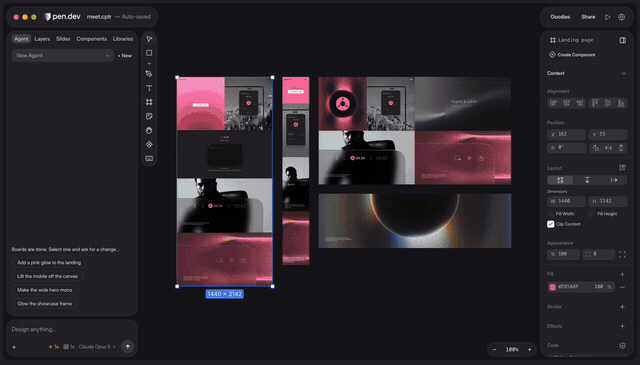Select the pen drawing tool
The image size is (640, 365).
click(149, 74)
